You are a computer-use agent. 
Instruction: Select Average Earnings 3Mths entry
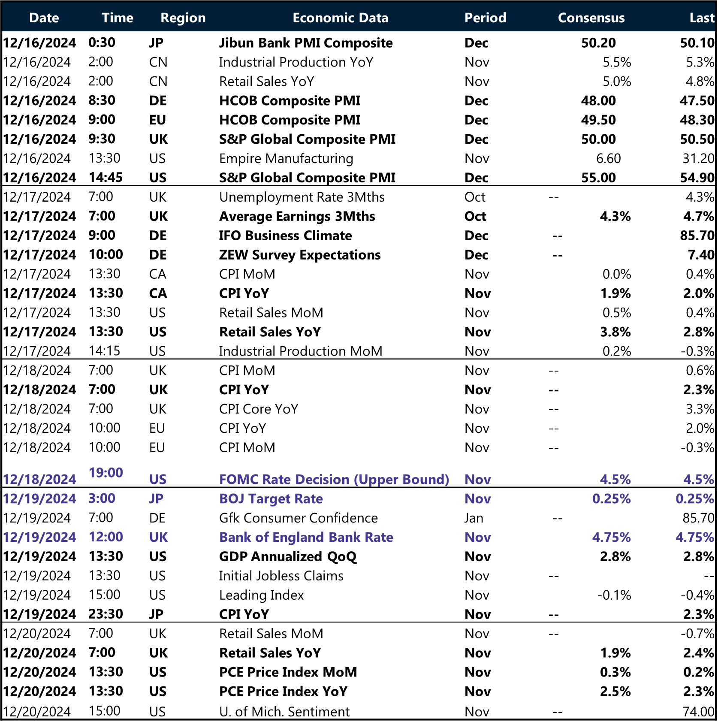[297, 217]
